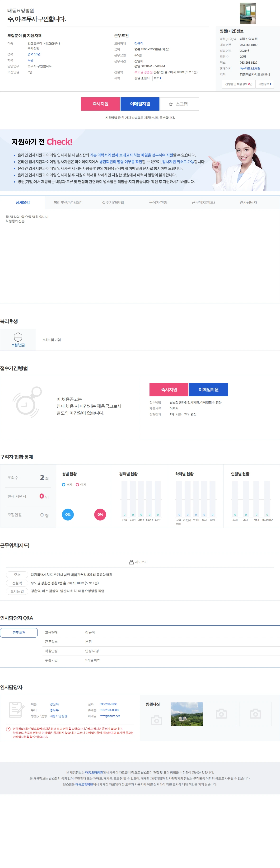Open the 지도 map button beside 강원 춘천시

click(158, 78)
